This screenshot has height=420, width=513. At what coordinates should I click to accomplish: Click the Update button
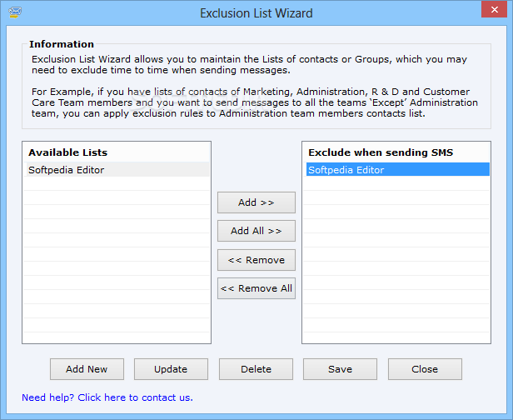(x=171, y=369)
